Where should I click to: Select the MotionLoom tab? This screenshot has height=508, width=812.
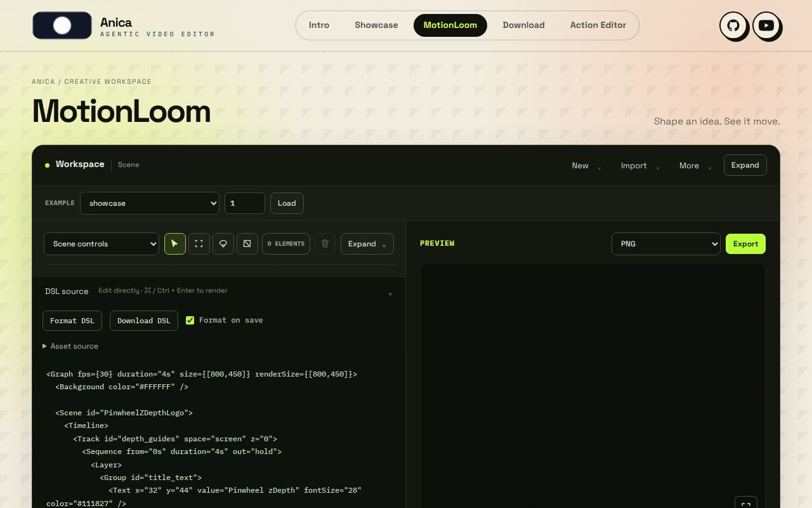(x=450, y=25)
